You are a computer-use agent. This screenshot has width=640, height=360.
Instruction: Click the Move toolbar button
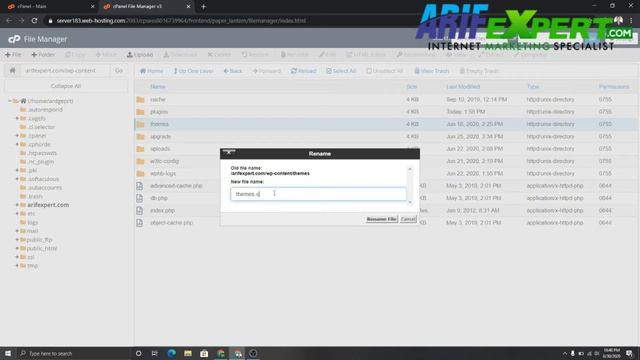click(106, 54)
